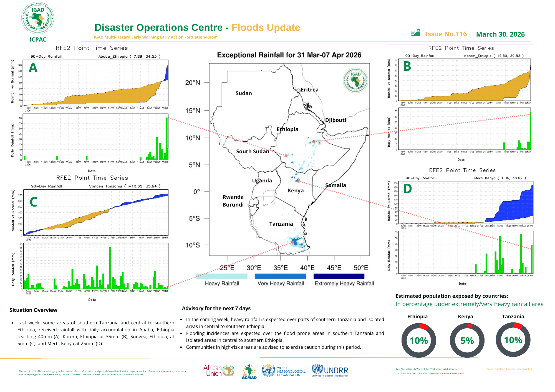The height and width of the screenshot is (392, 555).
Task: Click the Extremely Heavy Rainfall legend swatch
Action: click(339, 276)
